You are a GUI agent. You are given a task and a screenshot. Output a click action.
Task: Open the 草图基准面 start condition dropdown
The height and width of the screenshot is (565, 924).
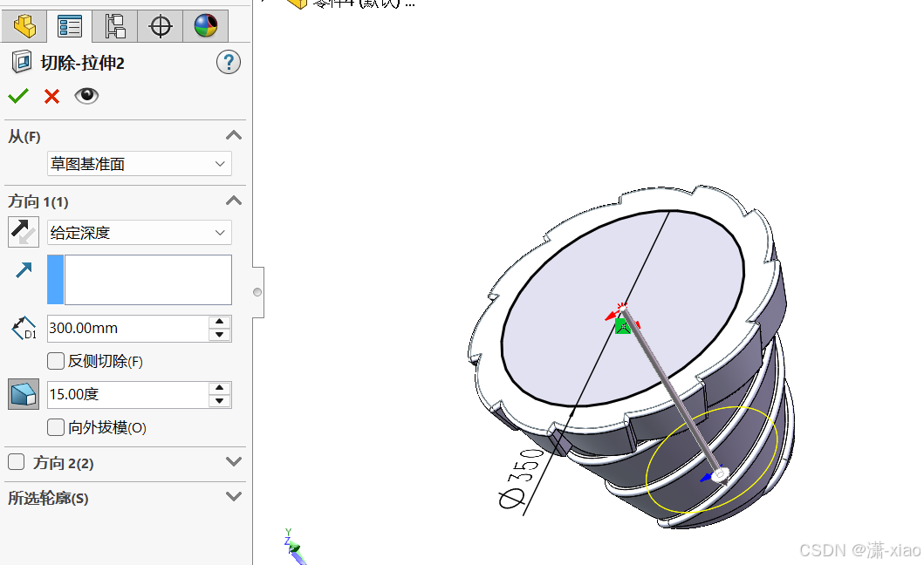click(139, 164)
